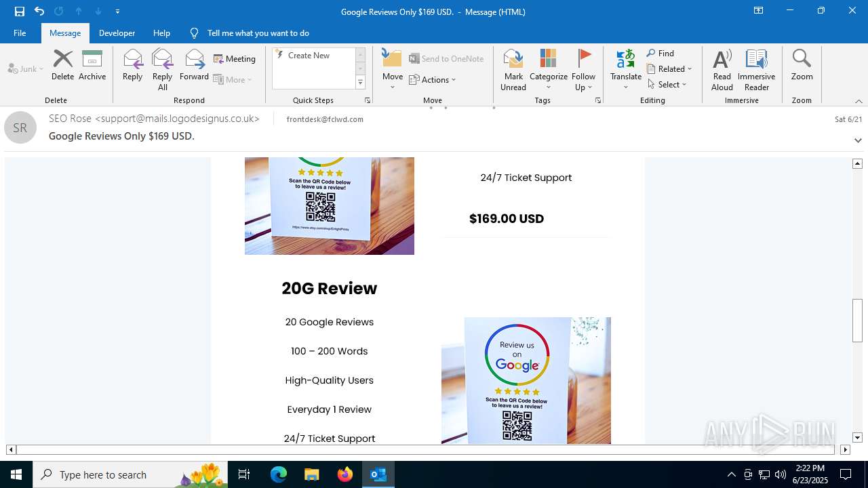Click recipient frontdesk@fclwd.com
The height and width of the screenshot is (488, 868).
(x=325, y=119)
